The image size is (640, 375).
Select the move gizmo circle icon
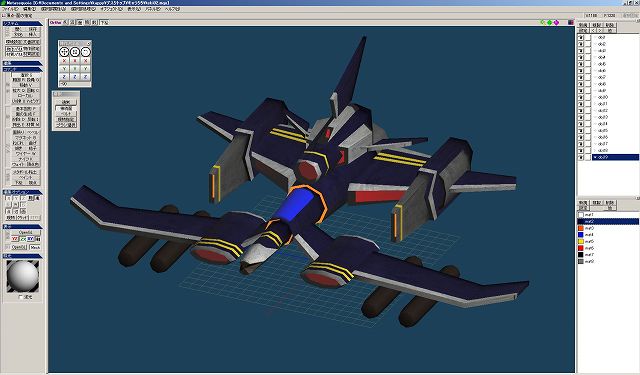64,51
